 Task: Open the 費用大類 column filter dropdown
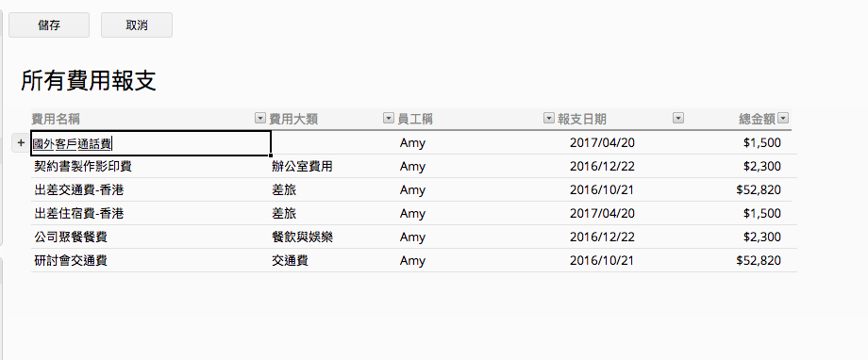[x=389, y=119]
